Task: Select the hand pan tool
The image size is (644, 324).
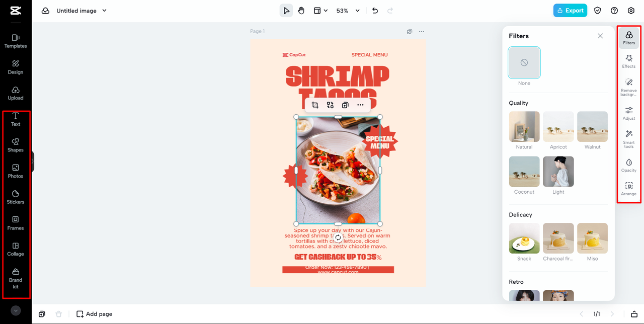Action: tap(301, 11)
